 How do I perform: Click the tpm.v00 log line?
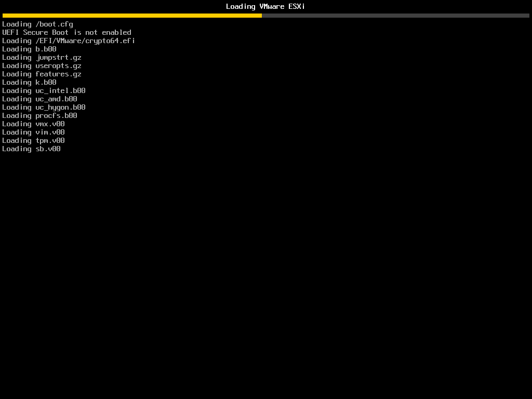pos(33,140)
